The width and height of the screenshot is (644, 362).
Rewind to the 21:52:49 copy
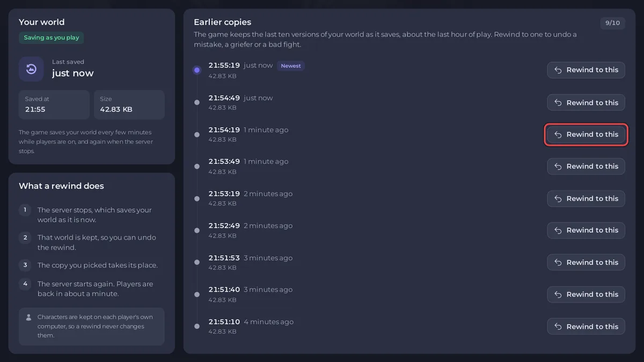[586, 230]
